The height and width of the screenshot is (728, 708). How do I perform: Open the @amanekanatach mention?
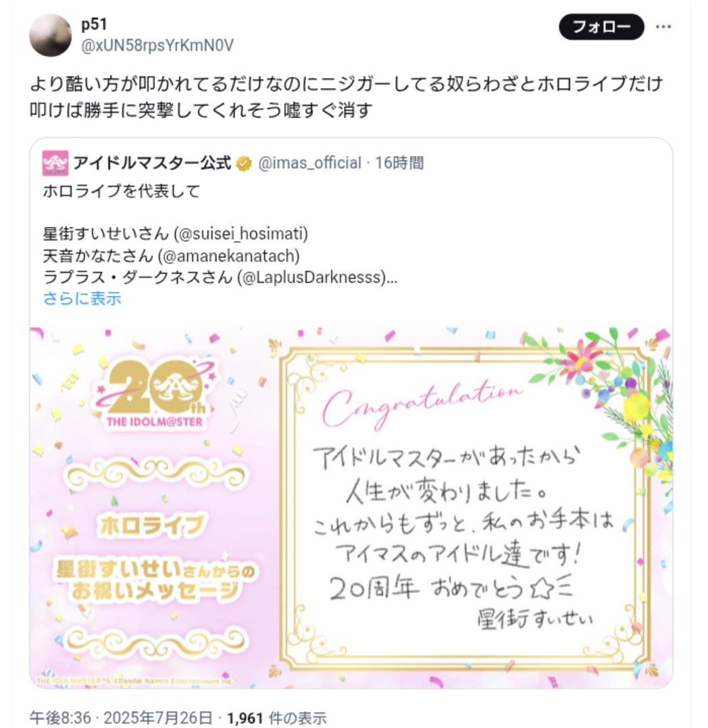point(228,255)
